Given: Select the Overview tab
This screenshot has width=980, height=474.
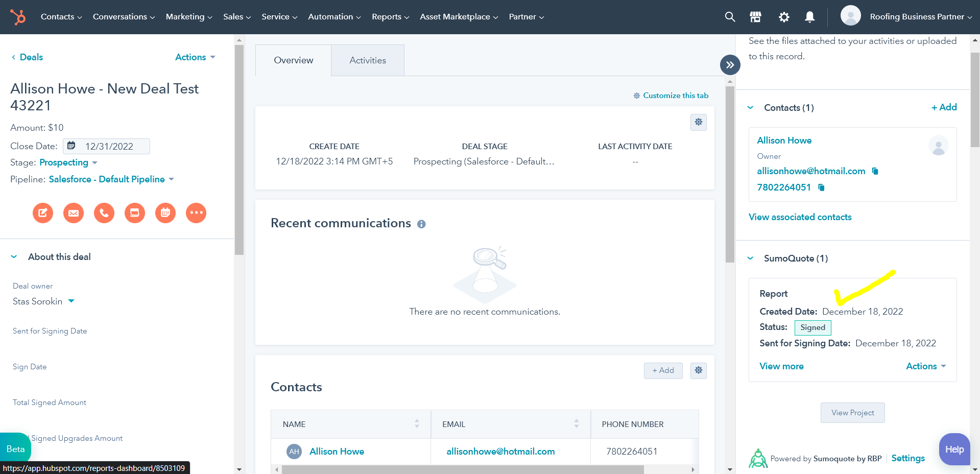Looking at the screenshot, I should pyautogui.click(x=294, y=60).
